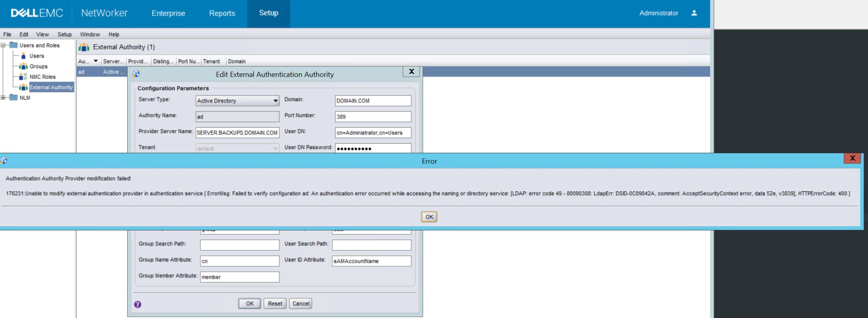
Task: Select External Authority in the tree
Action: tap(50, 87)
